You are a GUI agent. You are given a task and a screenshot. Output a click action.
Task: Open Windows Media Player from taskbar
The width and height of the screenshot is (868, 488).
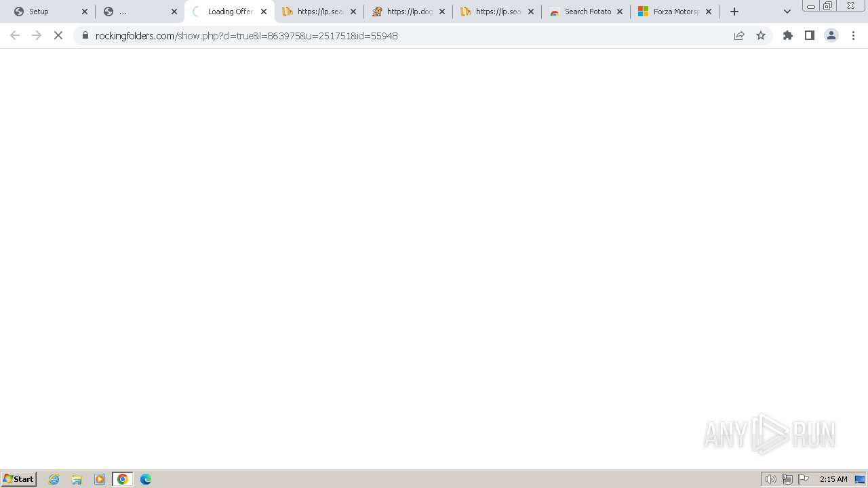click(x=100, y=479)
